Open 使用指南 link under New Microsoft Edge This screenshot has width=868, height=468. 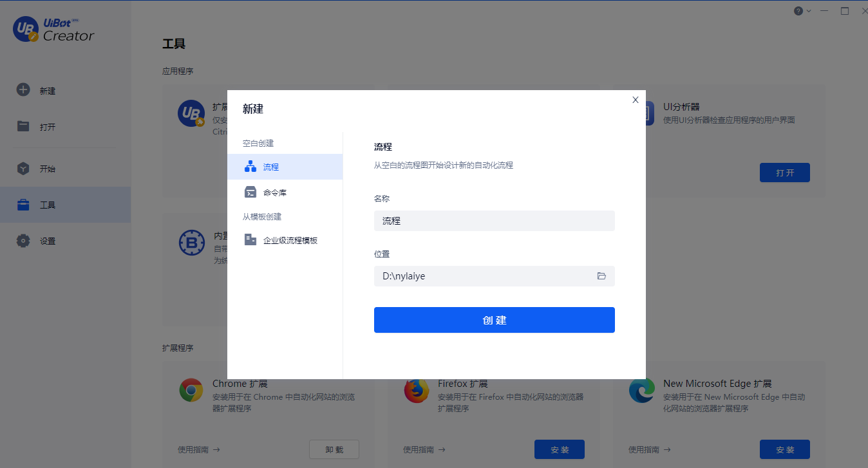649,450
